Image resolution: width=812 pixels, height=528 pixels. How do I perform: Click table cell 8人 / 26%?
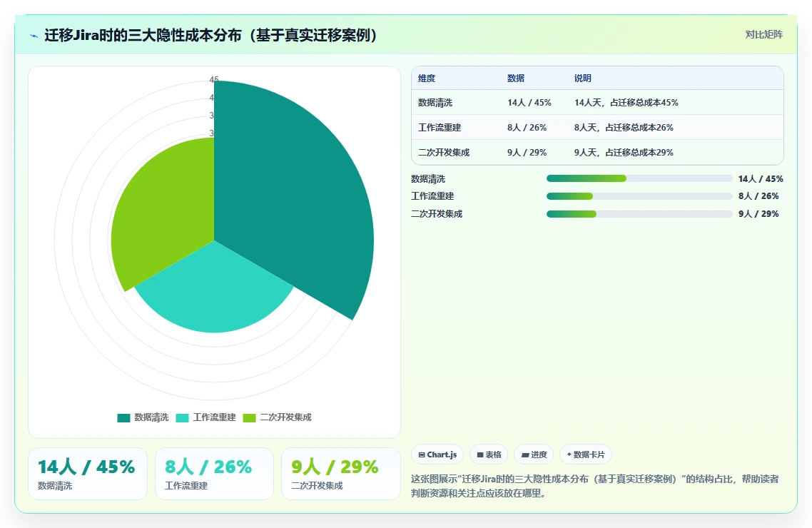pyautogui.click(x=527, y=127)
